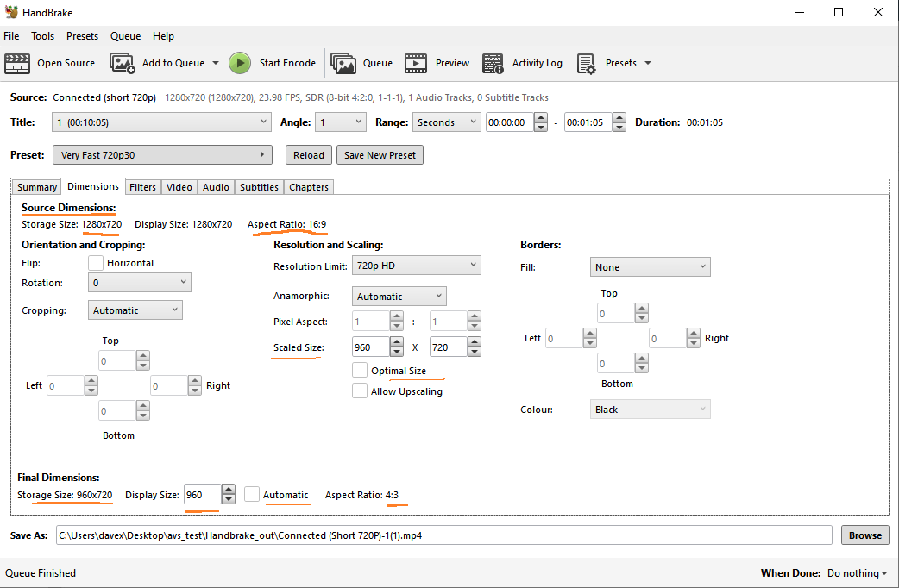Click the Open Source clapperboard icon
Screen dimensions: 899x588
click(17, 63)
